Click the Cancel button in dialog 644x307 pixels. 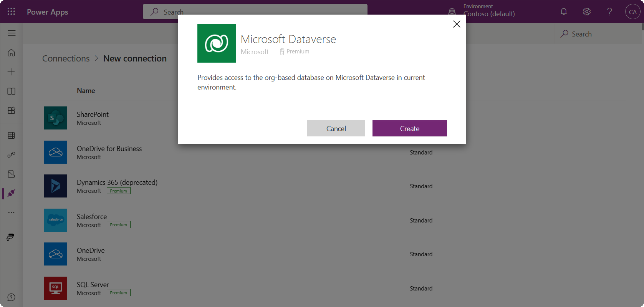336,128
